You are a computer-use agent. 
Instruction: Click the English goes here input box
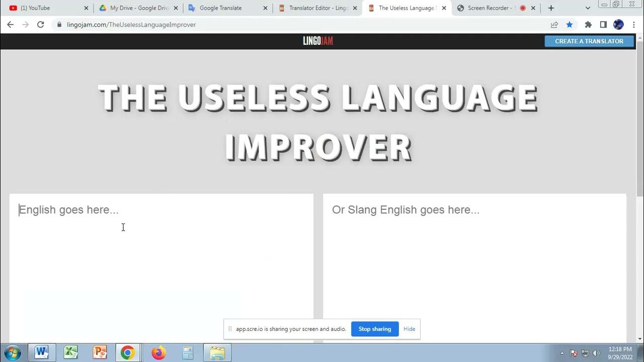click(162, 268)
